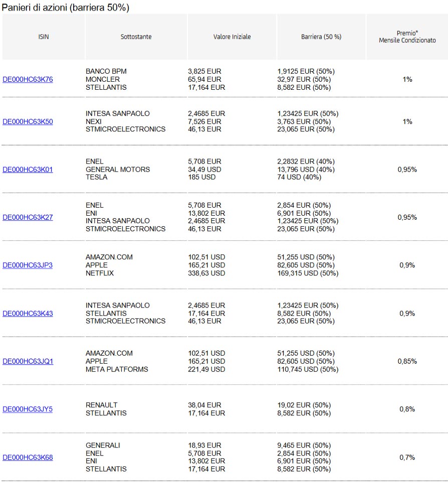Click the RENAULT underlying name

pyautogui.click(x=102, y=405)
